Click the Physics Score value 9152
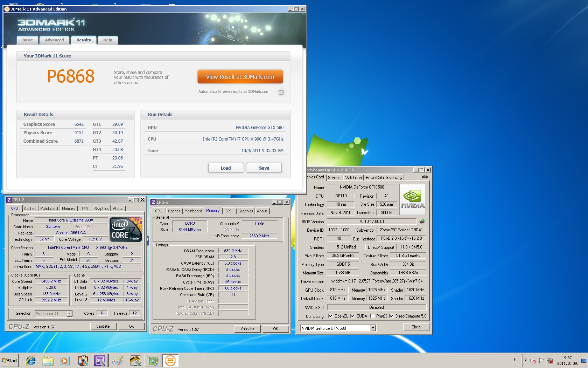 tap(79, 133)
